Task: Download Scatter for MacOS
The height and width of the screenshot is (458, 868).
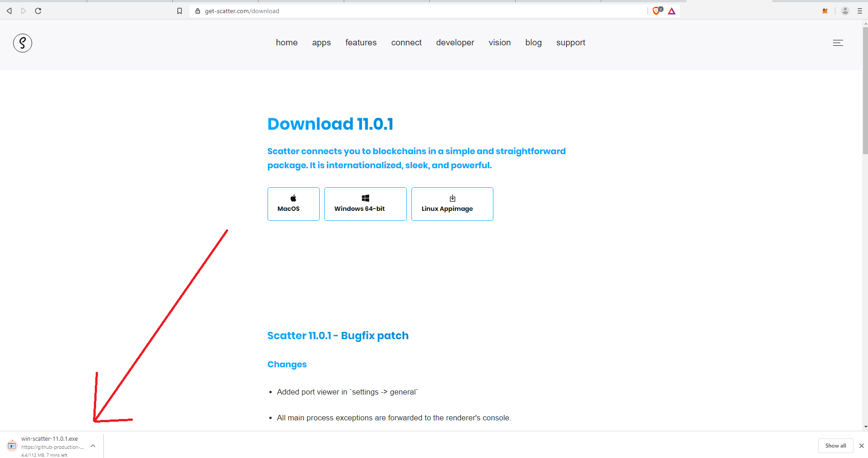Action: (x=293, y=204)
